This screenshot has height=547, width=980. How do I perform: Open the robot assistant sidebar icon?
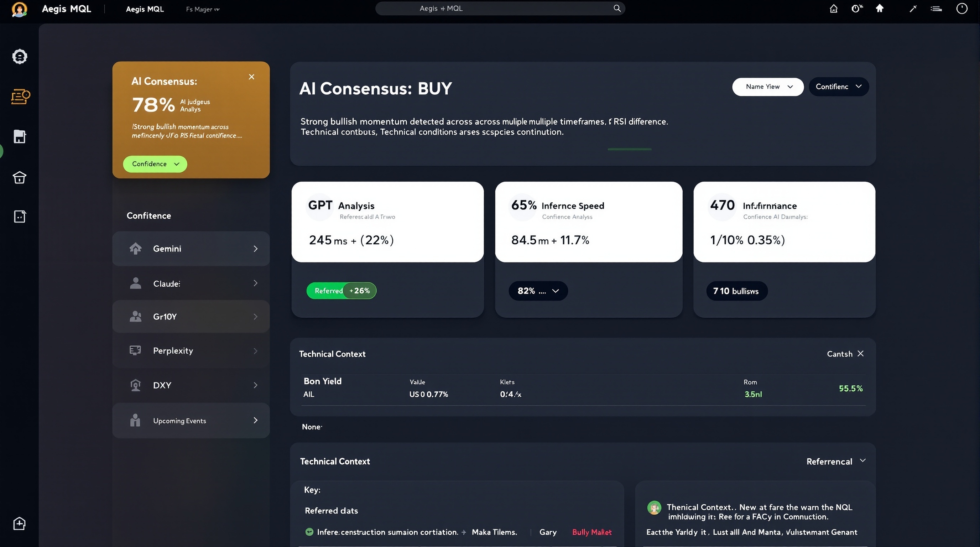tap(19, 57)
